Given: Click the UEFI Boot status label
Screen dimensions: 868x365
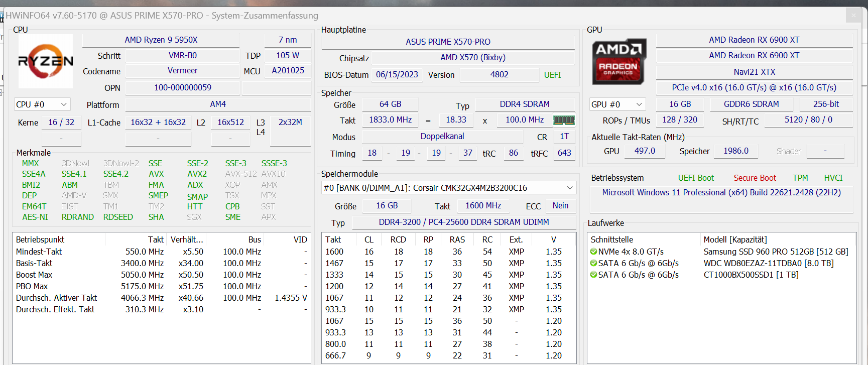Looking at the screenshot, I should click(x=696, y=178).
